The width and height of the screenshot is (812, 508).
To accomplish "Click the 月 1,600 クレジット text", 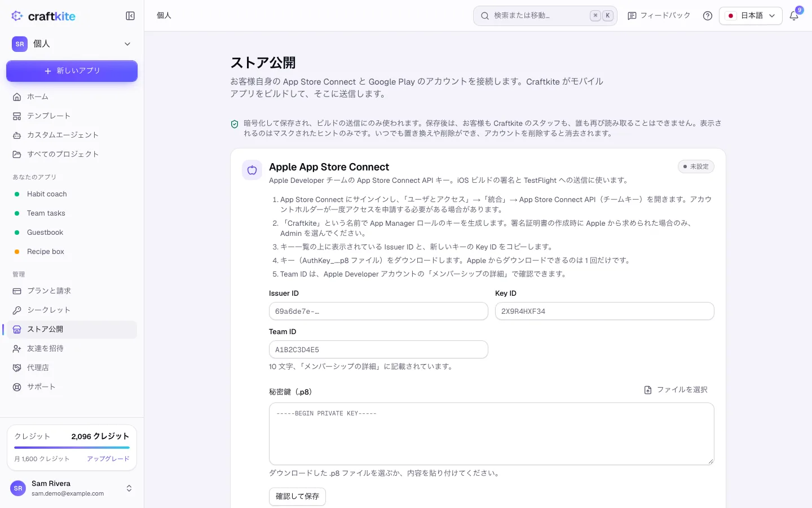I will [x=42, y=459].
